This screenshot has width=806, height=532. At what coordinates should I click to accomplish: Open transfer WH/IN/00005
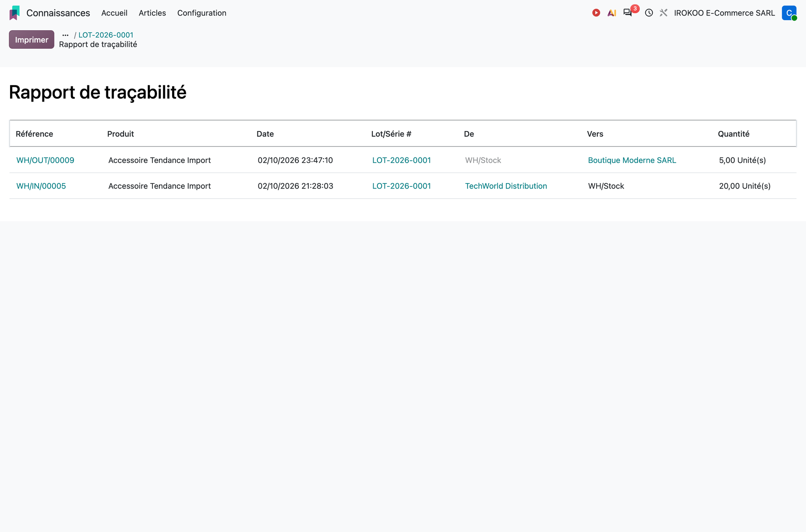tap(41, 186)
